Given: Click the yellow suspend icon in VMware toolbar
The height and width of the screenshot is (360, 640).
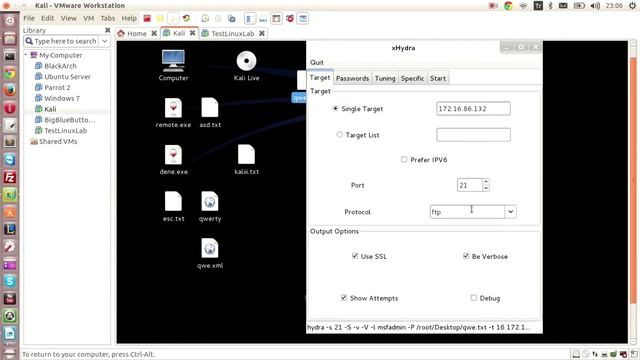Looking at the screenshot, I should coord(160,18).
